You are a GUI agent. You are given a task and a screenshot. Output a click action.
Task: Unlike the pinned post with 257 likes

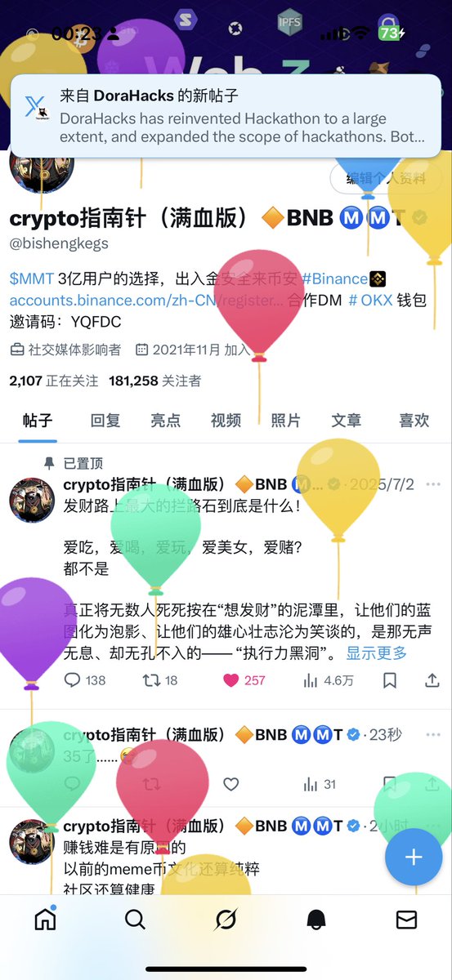(244, 679)
